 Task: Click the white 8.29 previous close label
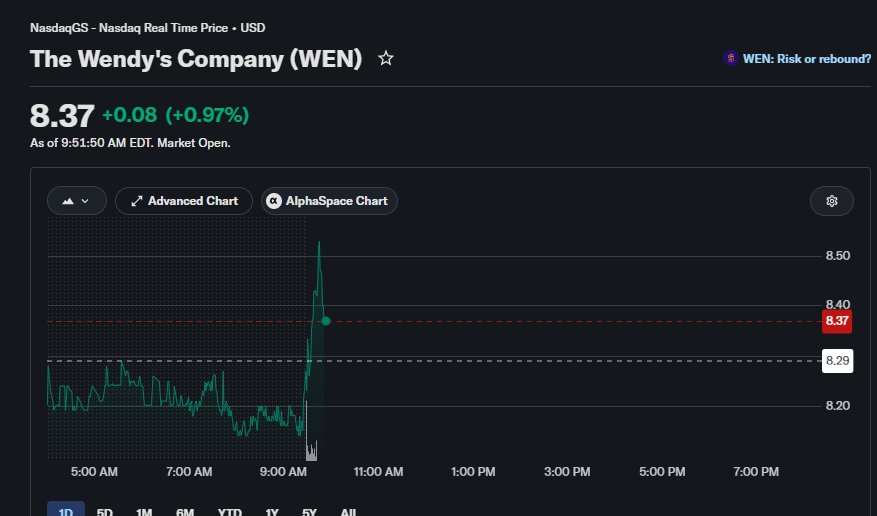click(837, 361)
